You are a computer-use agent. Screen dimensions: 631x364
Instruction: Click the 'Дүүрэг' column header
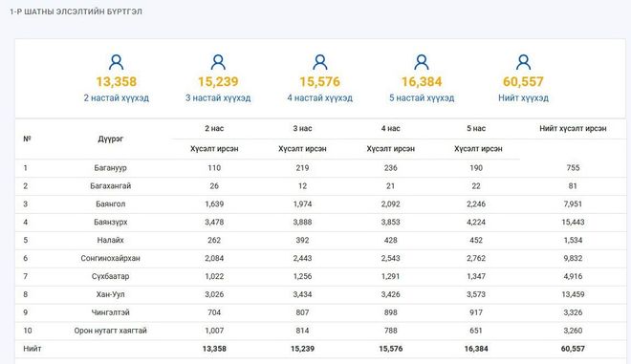[x=110, y=139]
